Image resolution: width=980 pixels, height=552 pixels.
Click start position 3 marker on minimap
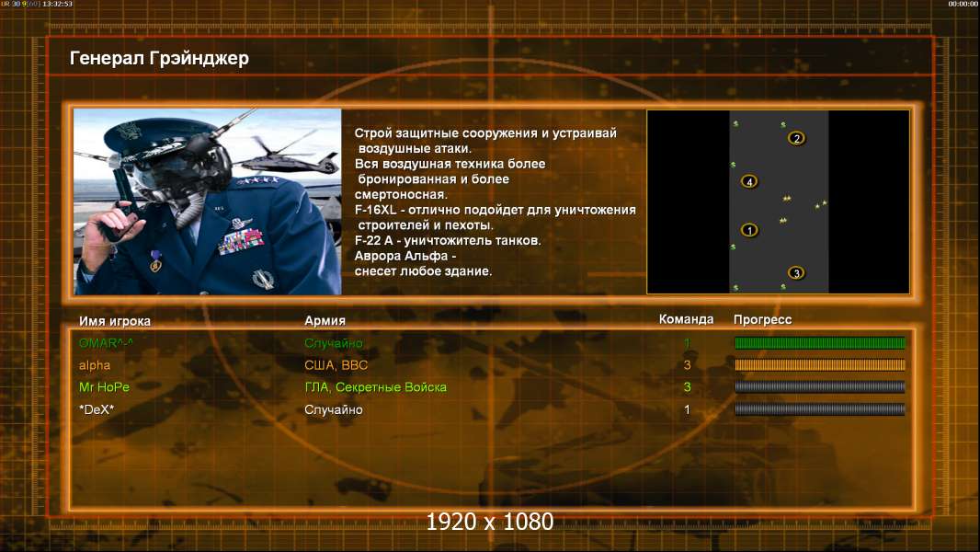coord(795,272)
